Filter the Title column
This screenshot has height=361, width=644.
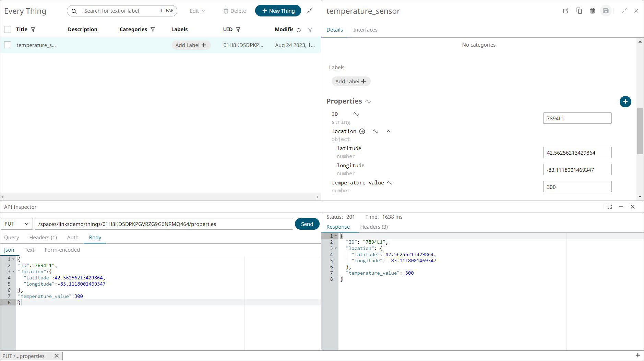pos(33,29)
